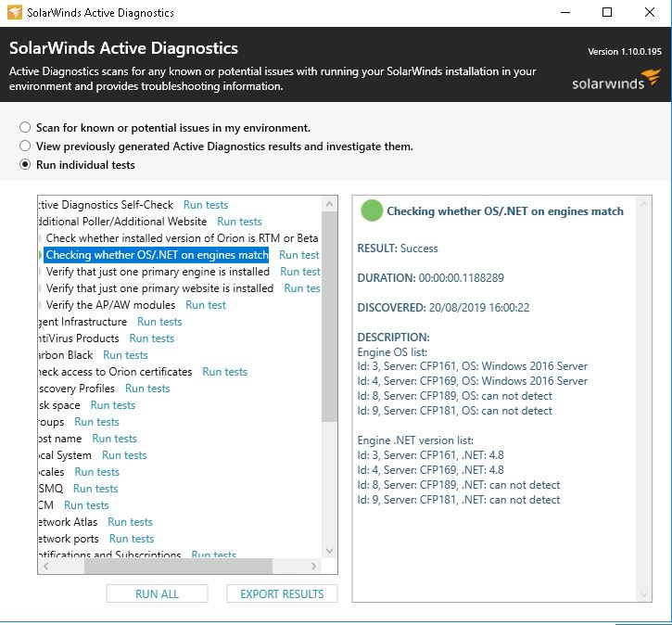The height and width of the screenshot is (625, 672).
Task: Select 'View previously generated Active Diagnostics results' option
Action: pos(26,147)
